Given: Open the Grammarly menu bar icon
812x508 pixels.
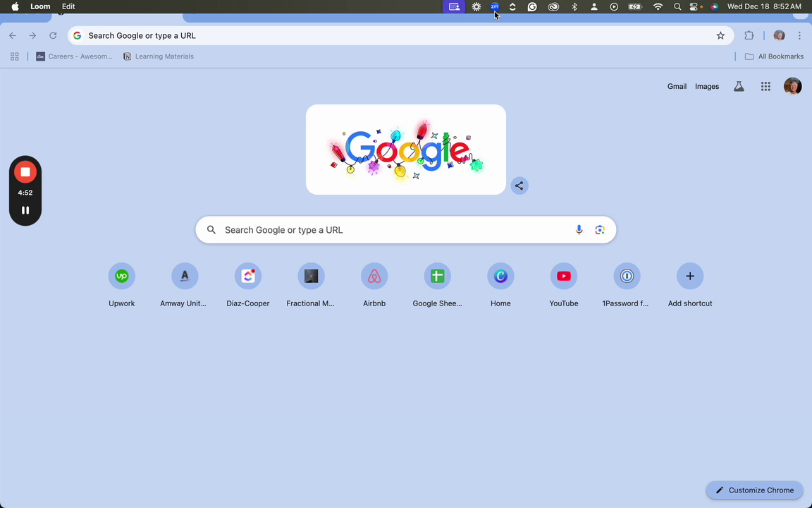Looking at the screenshot, I should [x=532, y=7].
